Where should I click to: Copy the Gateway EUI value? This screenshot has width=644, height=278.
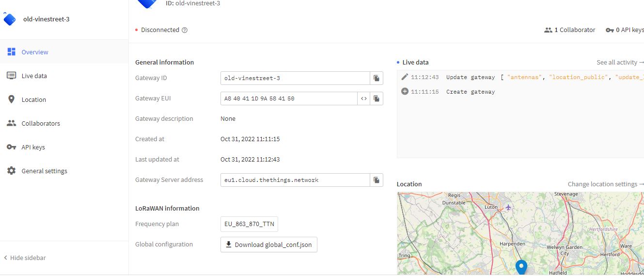point(376,98)
